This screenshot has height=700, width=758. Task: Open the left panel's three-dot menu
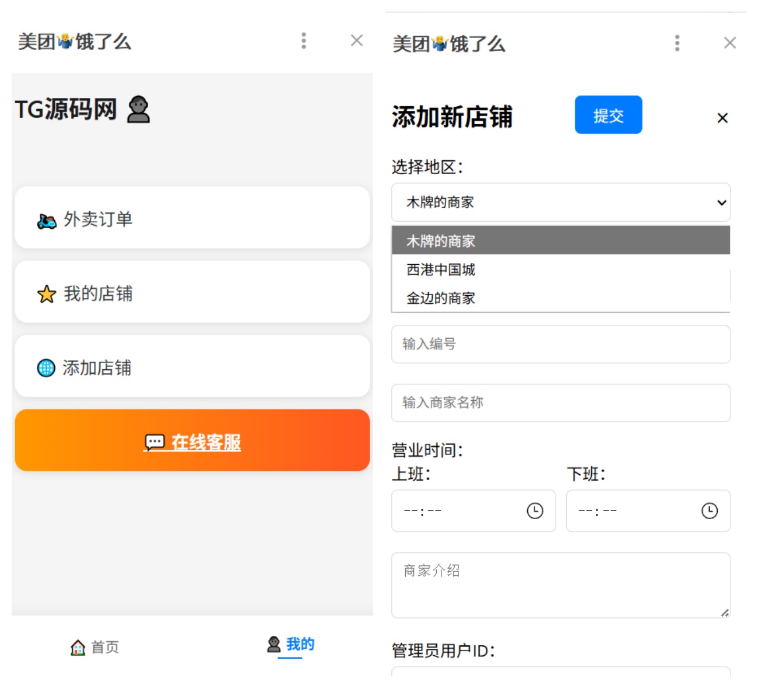tap(303, 41)
